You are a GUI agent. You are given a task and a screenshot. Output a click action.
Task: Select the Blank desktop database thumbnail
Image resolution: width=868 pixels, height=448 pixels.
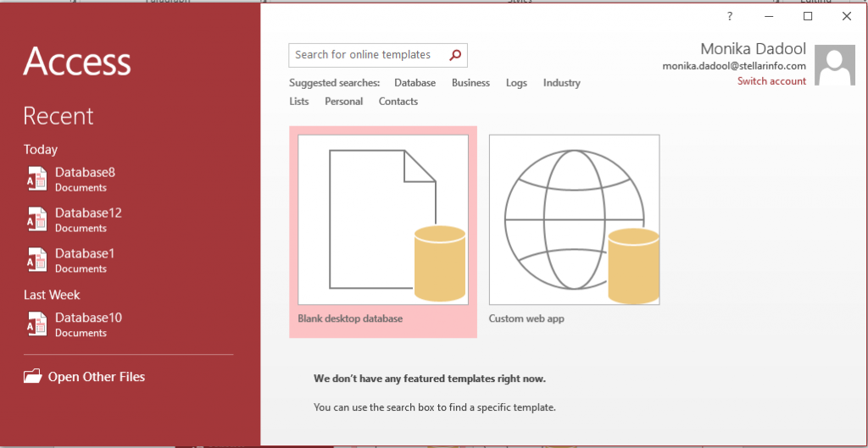(383, 219)
